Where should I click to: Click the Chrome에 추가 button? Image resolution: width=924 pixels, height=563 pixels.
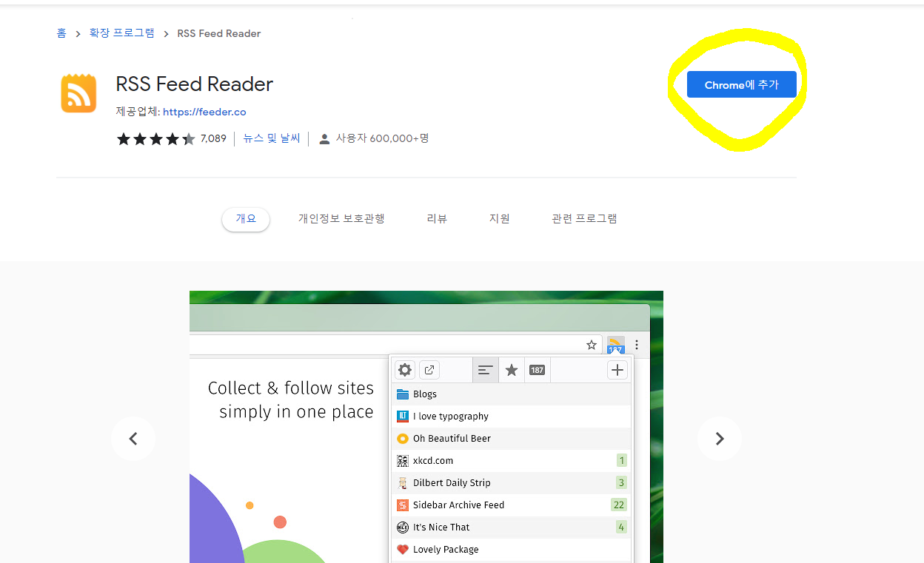tap(741, 85)
